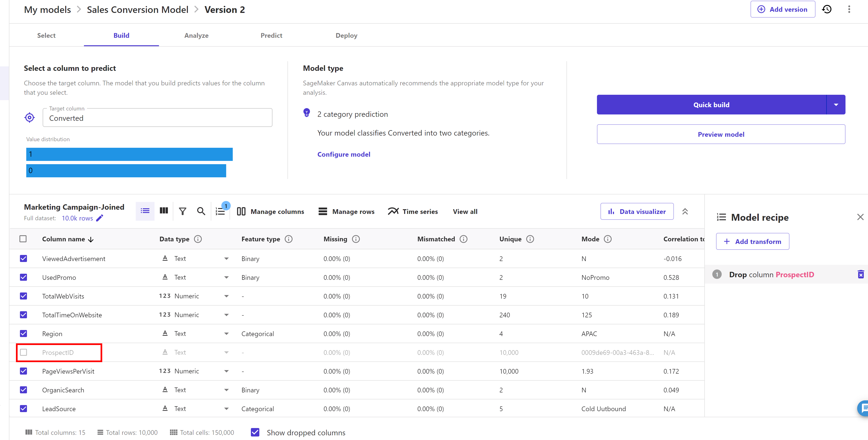Delete the Drop column ProspectID step
This screenshot has height=440, width=868.
click(860, 274)
